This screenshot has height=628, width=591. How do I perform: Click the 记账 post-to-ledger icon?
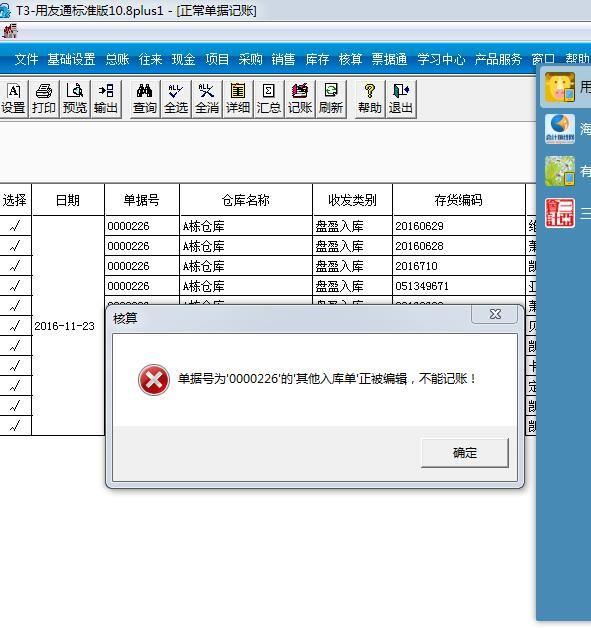click(300, 99)
